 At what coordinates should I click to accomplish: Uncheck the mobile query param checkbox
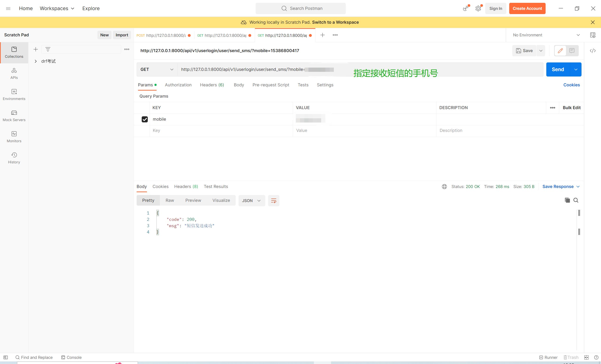click(145, 119)
